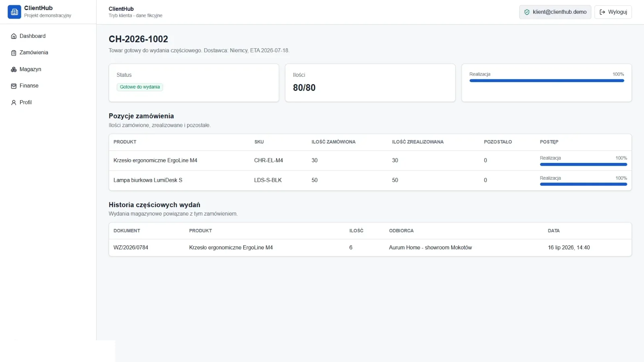Click the klient@clienthub.demo account badge

[555, 12]
